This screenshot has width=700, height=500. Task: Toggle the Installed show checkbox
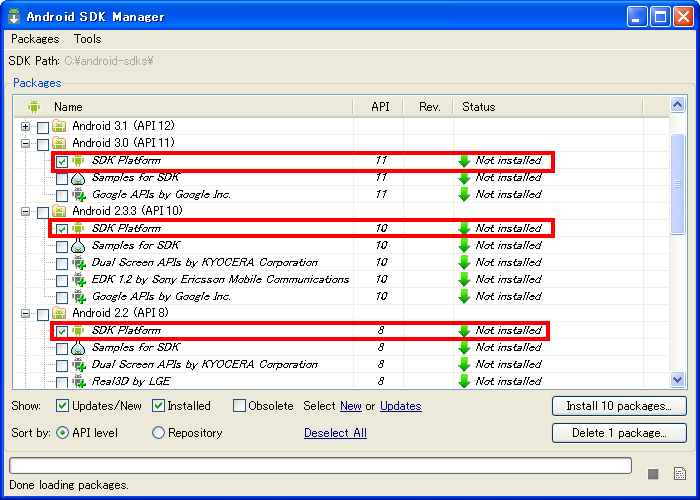tap(158, 405)
